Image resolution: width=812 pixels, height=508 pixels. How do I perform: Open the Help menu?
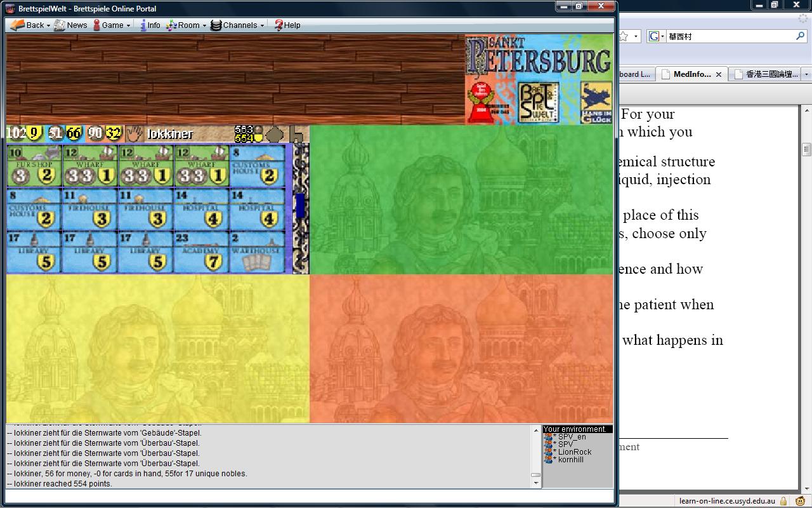tap(287, 25)
